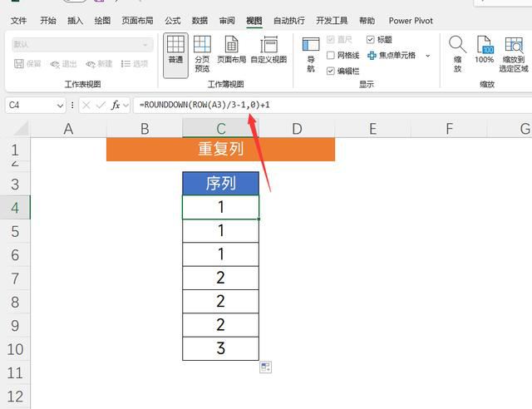The width and height of the screenshot is (532, 409).
Task: Open the Help (帮助) tab
Action: [367, 21]
